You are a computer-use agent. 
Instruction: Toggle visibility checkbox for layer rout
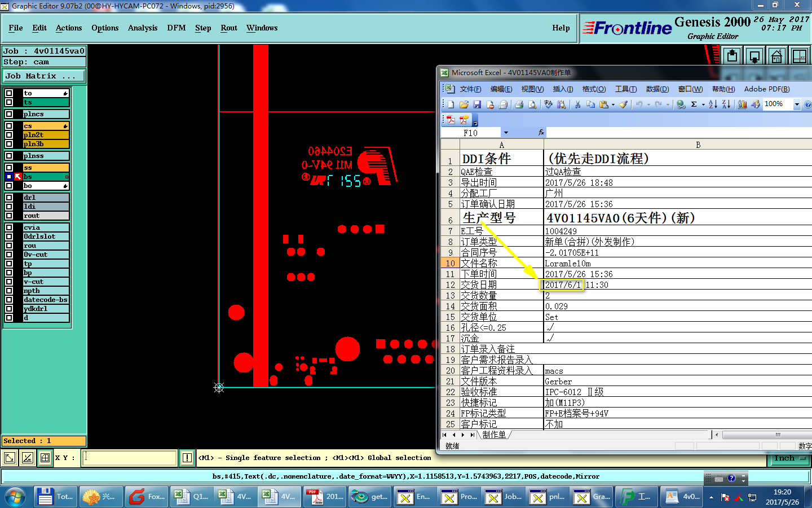[9, 216]
